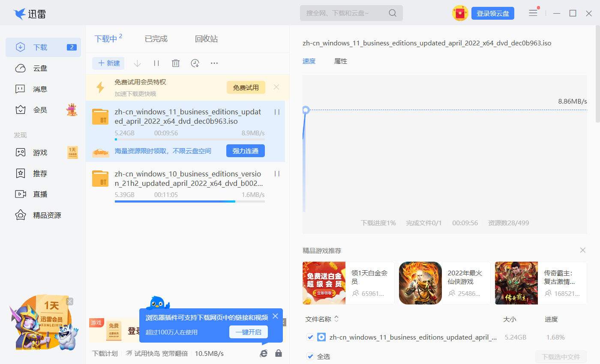Toggle the 全选 select-all checkbox

point(311,356)
